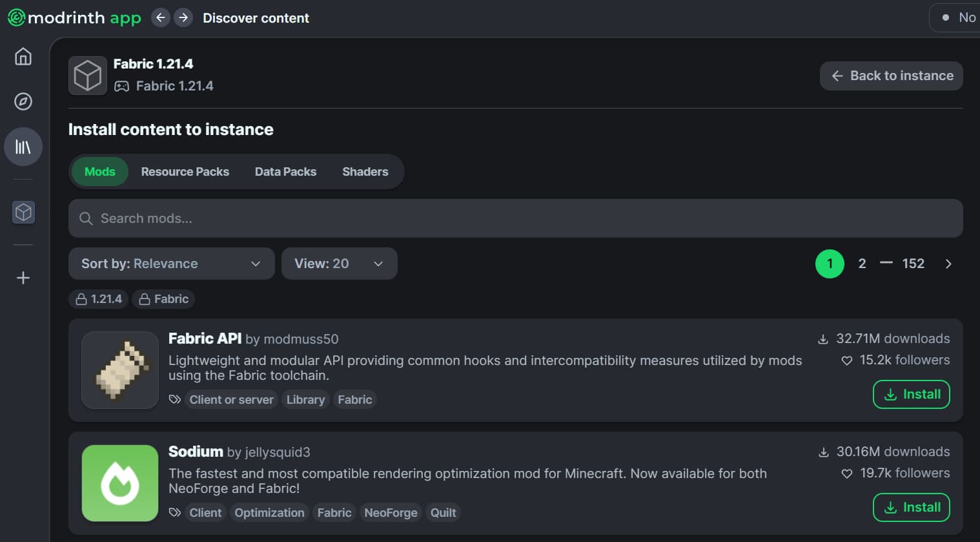Screen dimensions: 980x542
Task: Focus the Search mods input field
Action: pyautogui.click(x=516, y=218)
